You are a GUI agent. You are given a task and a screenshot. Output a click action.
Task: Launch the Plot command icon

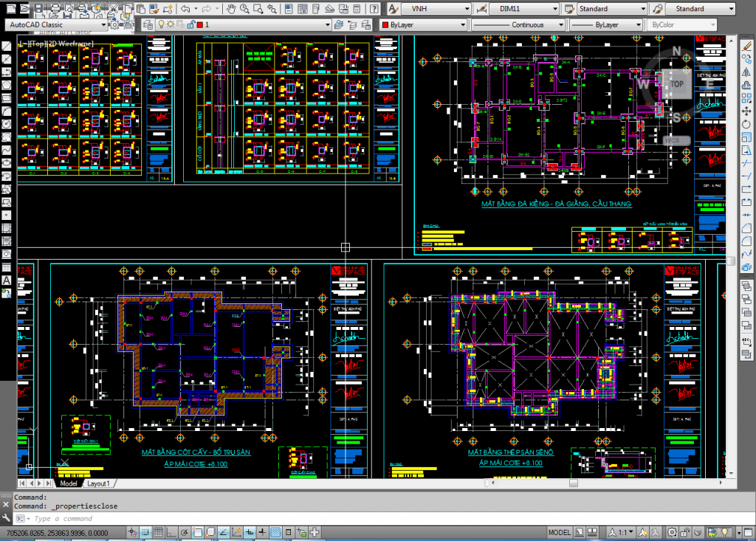click(x=55, y=7)
